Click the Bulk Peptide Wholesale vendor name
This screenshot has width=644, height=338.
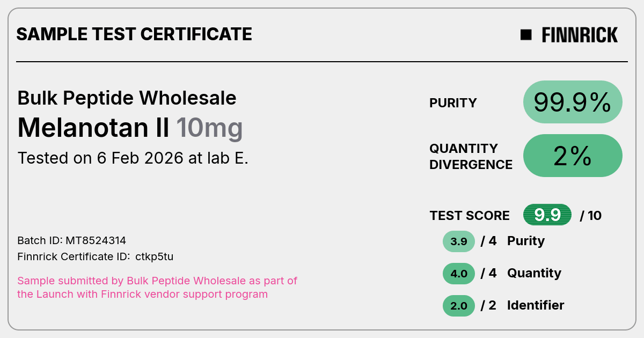(127, 98)
